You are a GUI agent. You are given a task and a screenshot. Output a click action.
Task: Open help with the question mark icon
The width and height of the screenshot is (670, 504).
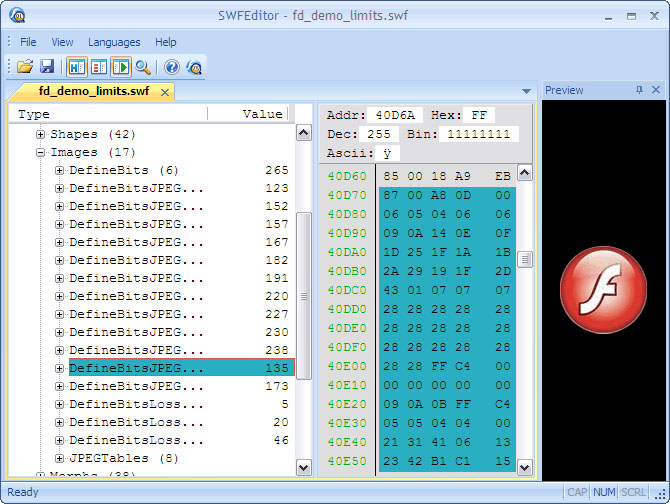click(x=171, y=67)
